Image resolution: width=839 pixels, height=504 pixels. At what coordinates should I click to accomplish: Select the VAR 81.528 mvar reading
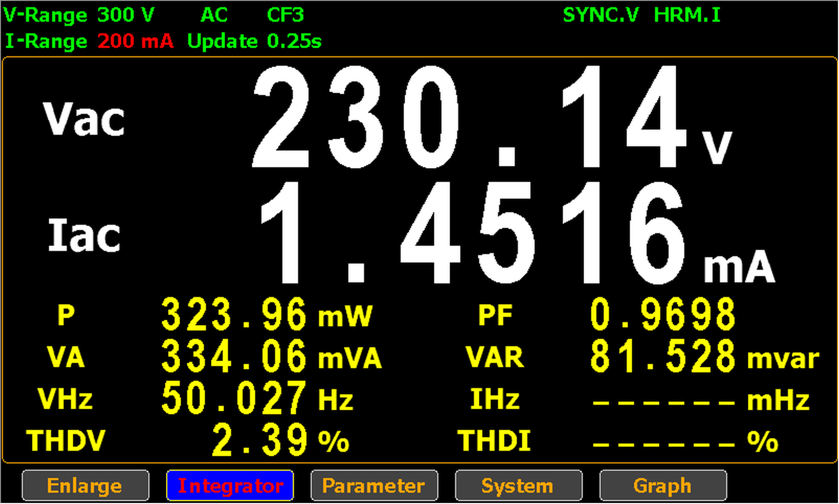coord(662,357)
